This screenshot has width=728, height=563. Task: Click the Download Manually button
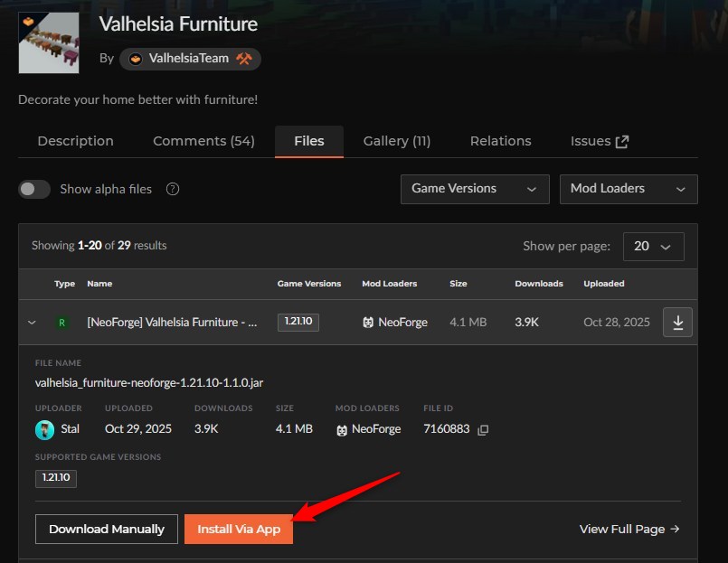[x=107, y=530]
